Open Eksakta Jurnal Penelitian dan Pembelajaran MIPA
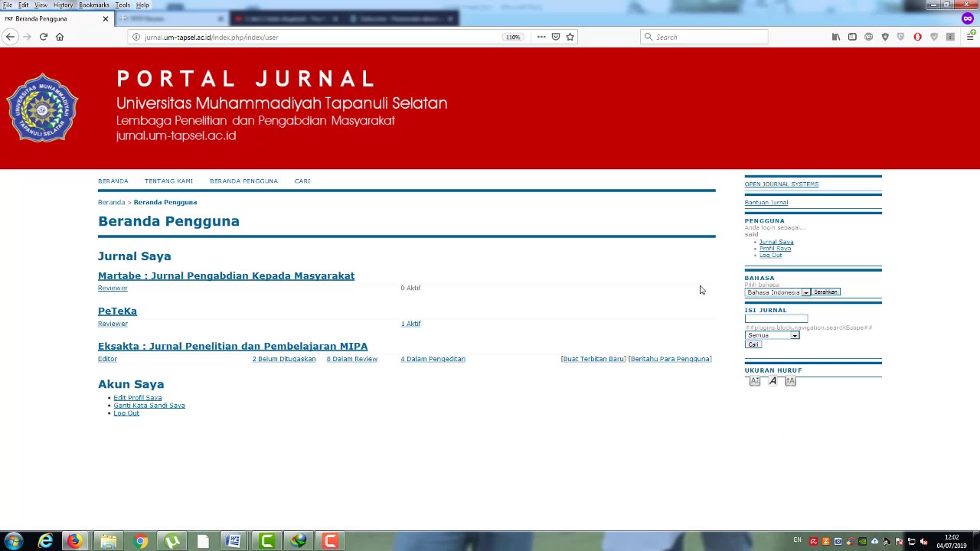Screen dimensions: 980x551 233,346
